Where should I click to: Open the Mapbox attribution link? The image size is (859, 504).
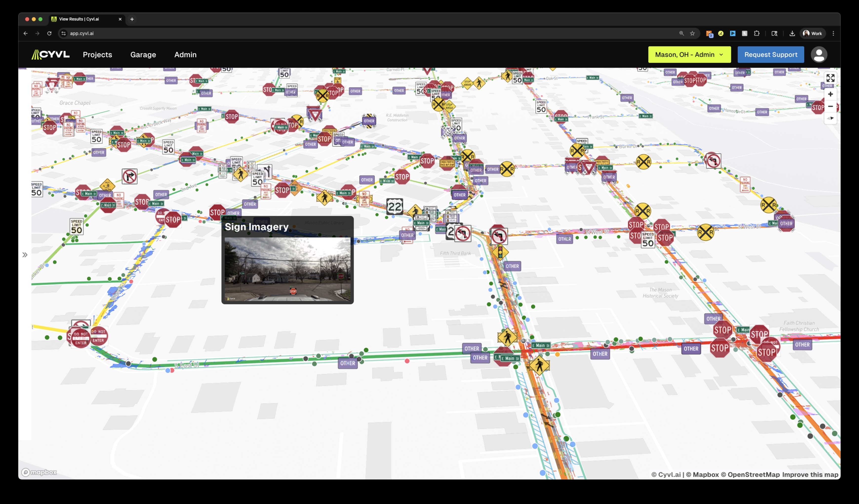[x=702, y=474]
